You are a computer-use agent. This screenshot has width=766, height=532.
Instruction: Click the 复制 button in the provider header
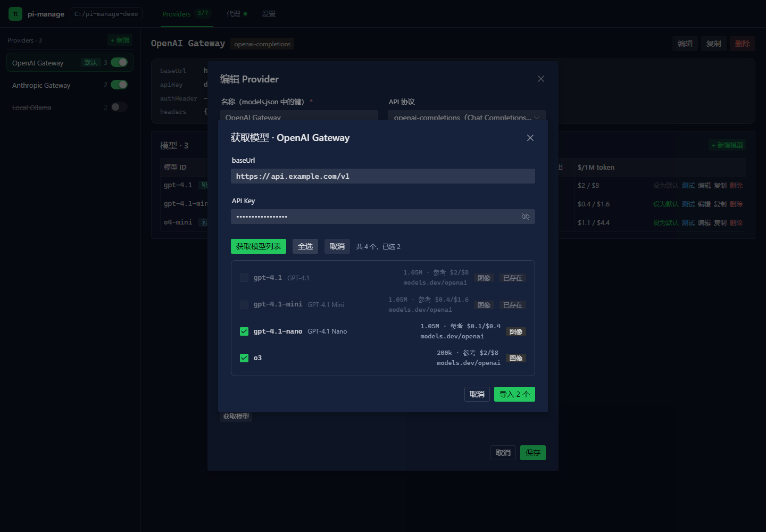[714, 44]
